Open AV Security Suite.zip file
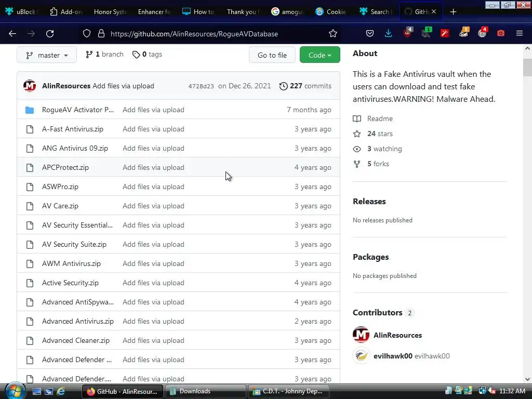 click(x=74, y=244)
